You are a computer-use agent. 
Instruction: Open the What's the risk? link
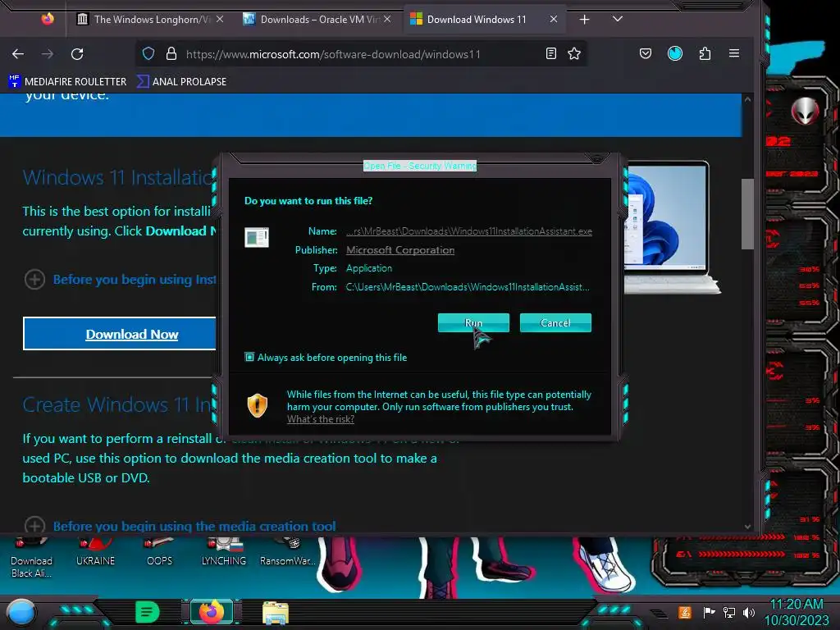click(321, 419)
